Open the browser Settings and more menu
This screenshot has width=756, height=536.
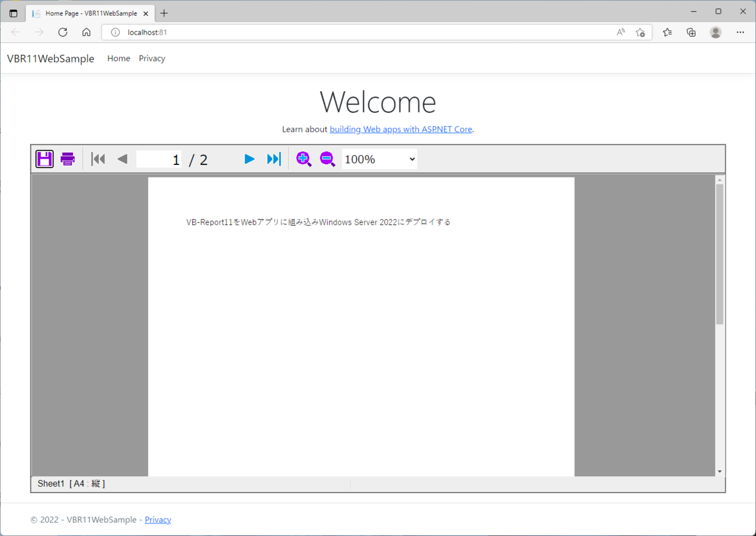pos(740,32)
